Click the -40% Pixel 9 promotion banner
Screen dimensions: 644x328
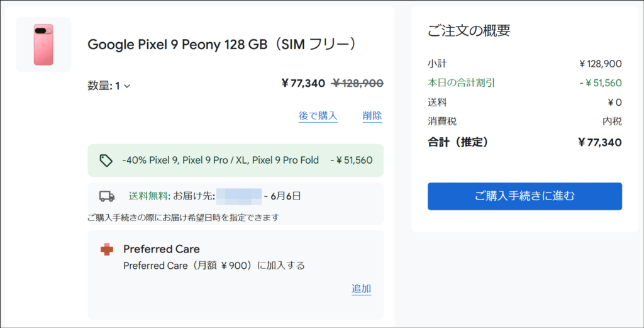(235, 161)
